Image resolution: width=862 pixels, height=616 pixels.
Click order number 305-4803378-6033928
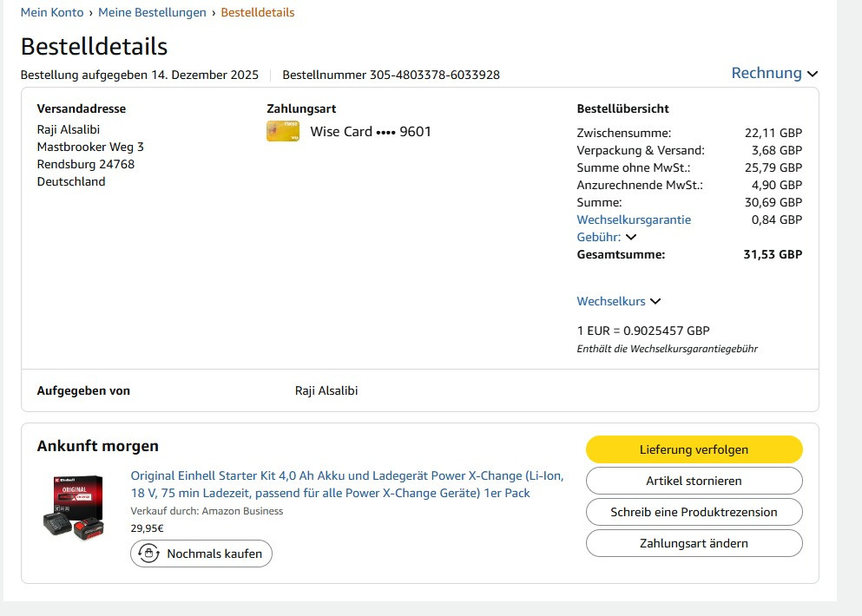point(434,75)
